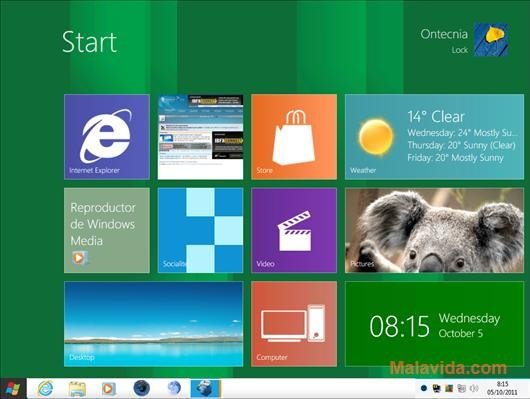
Task: Click the small Windows Media Player icon in tile
Action: click(x=79, y=258)
